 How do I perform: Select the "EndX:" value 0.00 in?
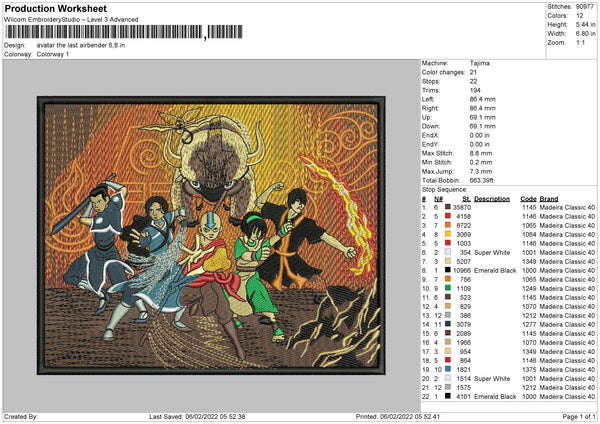479,135
